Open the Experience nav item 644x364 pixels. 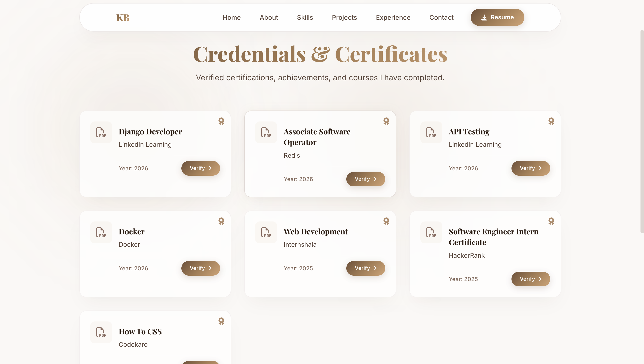pyautogui.click(x=393, y=18)
